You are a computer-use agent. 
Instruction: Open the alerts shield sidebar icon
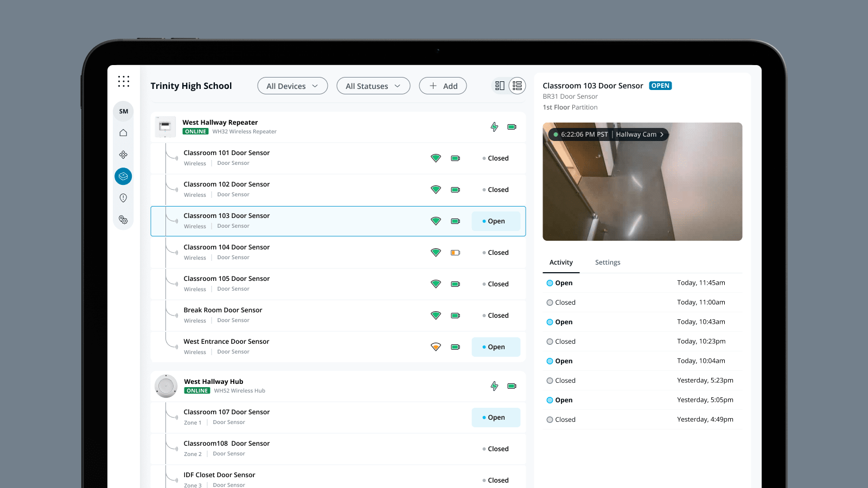tap(123, 198)
